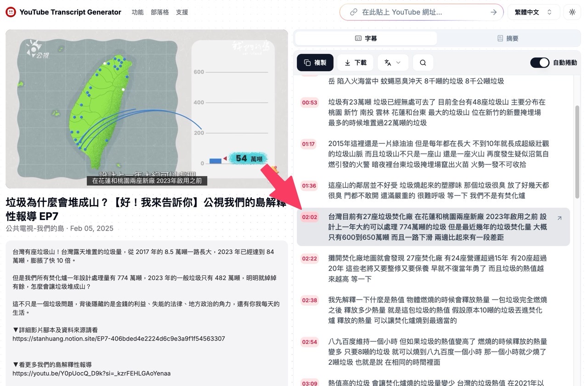Screen dimensions: 588x386
Task: Click description text 台灣有座垃圾山
Action: [143, 256]
